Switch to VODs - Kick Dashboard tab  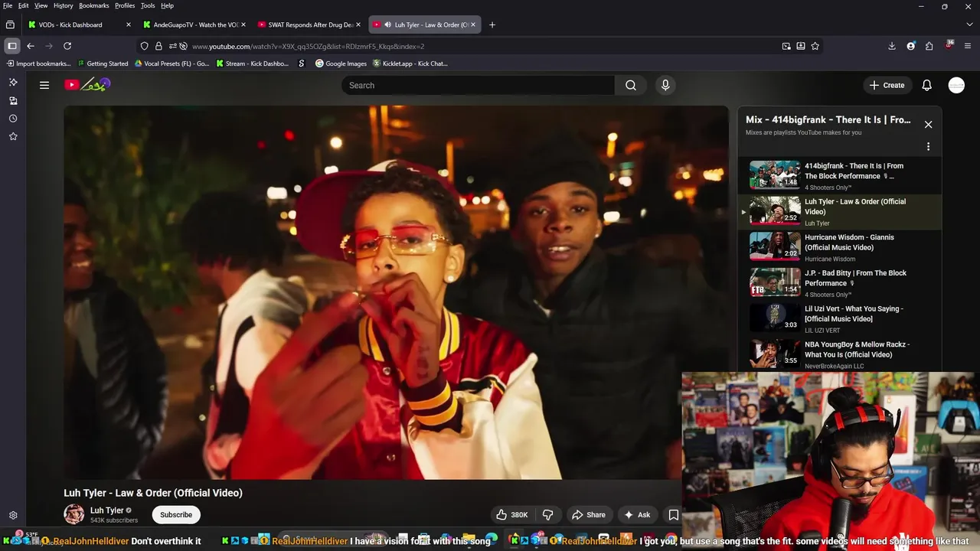pyautogui.click(x=79, y=24)
